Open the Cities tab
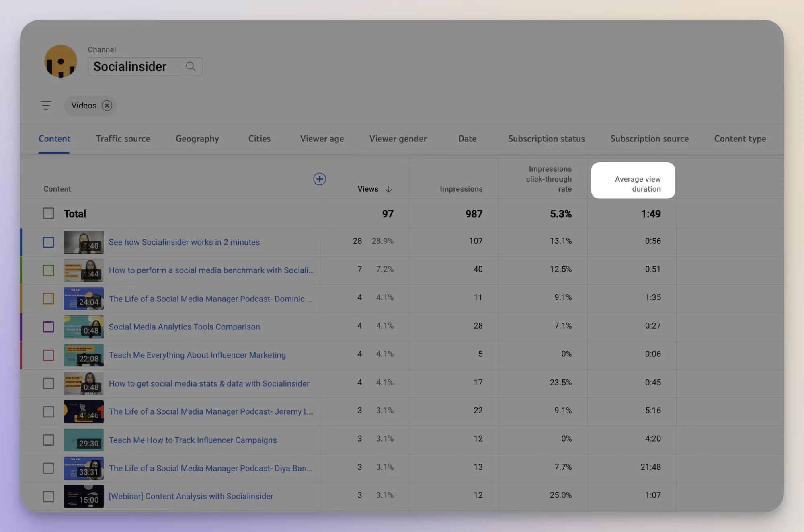This screenshot has height=532, width=804. [x=259, y=139]
